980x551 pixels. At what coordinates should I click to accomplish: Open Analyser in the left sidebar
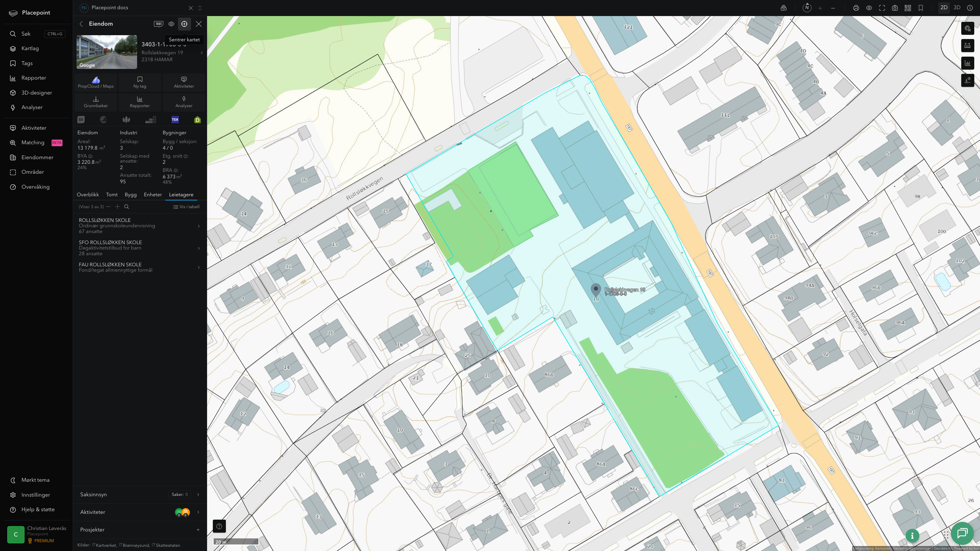(37, 108)
